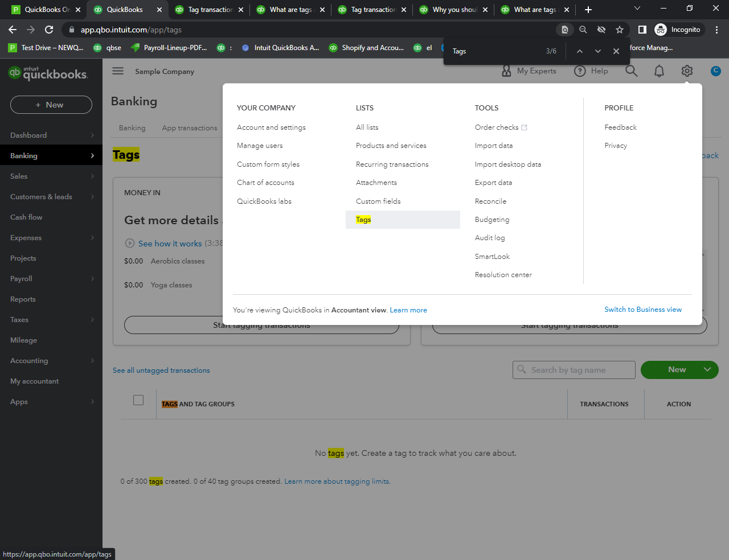
Task: Click the See how it works link
Action: click(170, 244)
